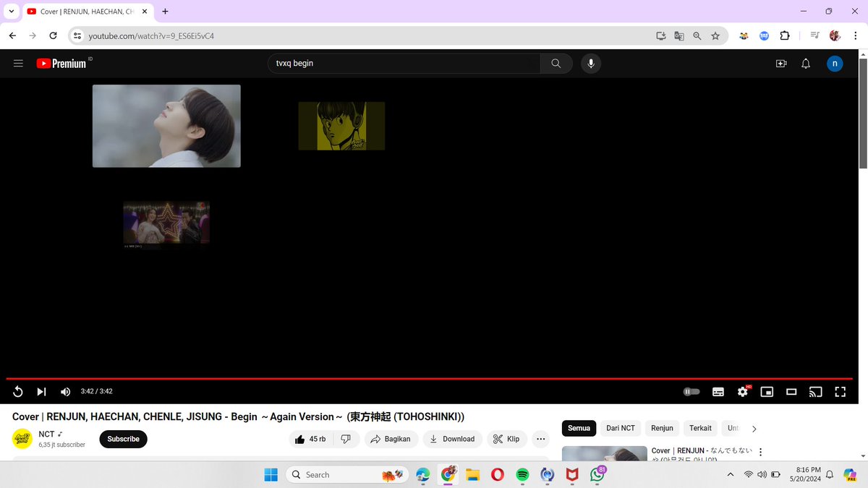
Task: Open browser Extensions puzzle icon
Action: (785, 35)
